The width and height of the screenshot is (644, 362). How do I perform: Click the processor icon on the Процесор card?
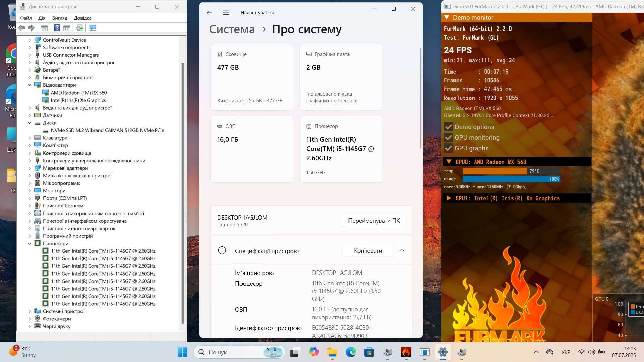point(309,126)
